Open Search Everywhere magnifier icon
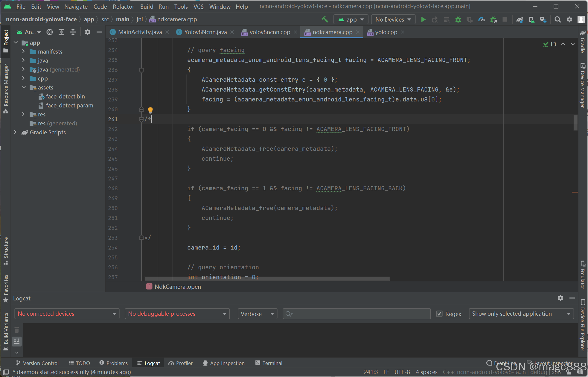The height and width of the screenshot is (377, 588). (557, 19)
